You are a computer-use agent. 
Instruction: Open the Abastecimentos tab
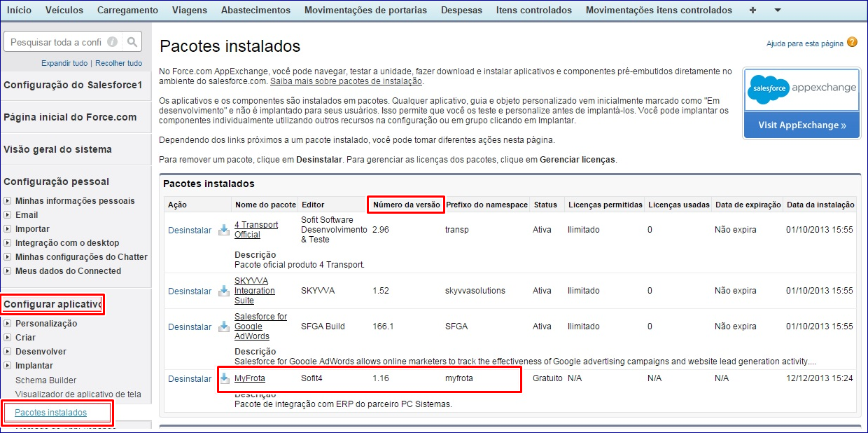coord(255,10)
